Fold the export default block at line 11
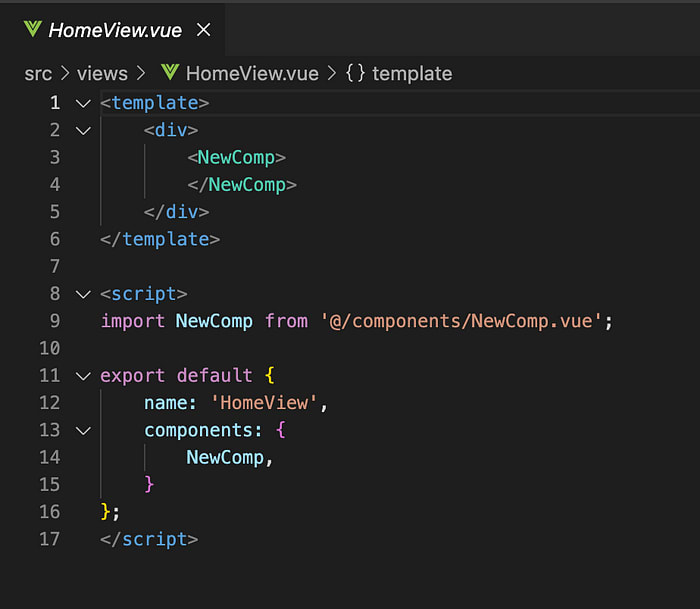The image size is (700, 609). tap(82, 376)
